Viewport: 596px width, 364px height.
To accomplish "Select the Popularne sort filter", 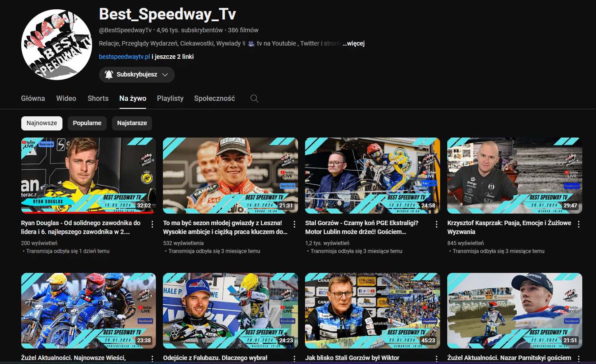I will 87,123.
